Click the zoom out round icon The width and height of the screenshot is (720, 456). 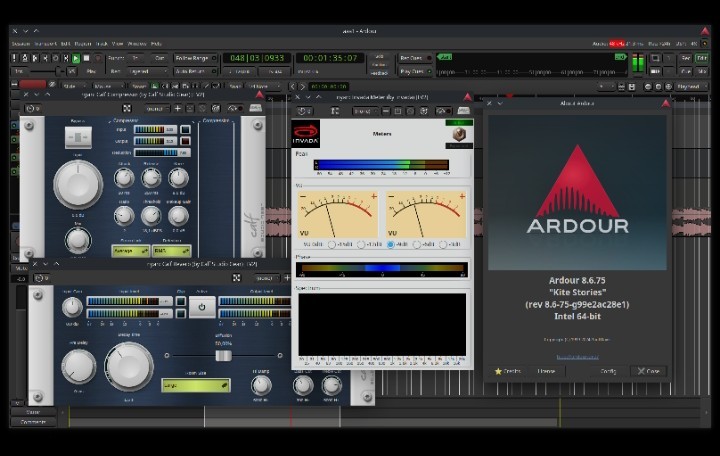[648, 86]
